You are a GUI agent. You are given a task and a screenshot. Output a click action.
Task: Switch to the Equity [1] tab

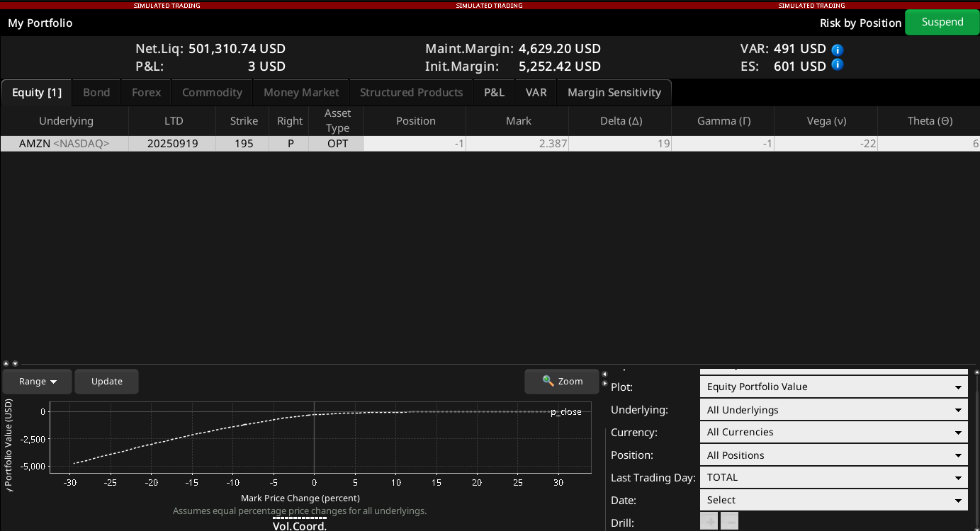(x=37, y=93)
